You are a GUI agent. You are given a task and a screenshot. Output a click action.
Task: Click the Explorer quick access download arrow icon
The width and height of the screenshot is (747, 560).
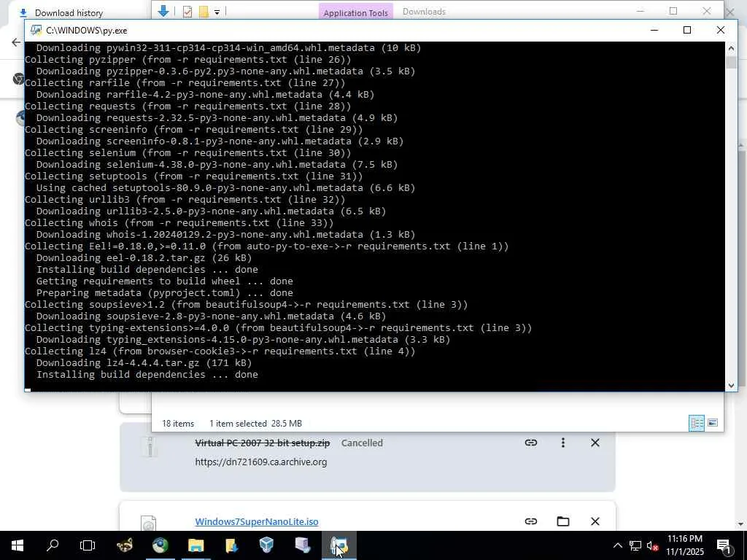[163, 12]
